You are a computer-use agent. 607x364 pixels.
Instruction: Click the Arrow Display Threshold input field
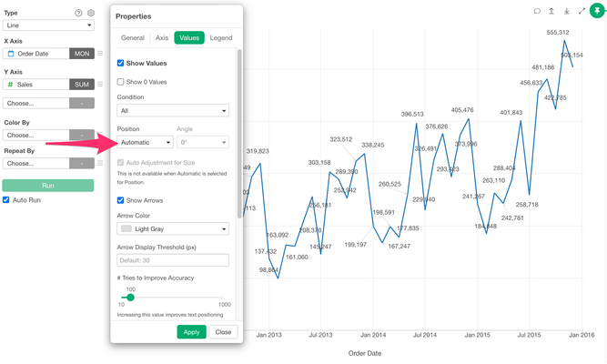[173, 260]
